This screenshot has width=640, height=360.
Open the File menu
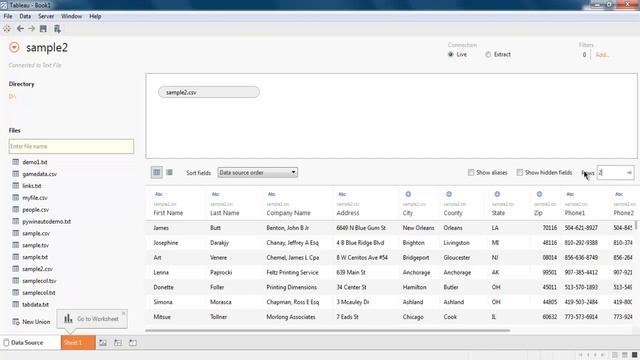tap(8, 16)
